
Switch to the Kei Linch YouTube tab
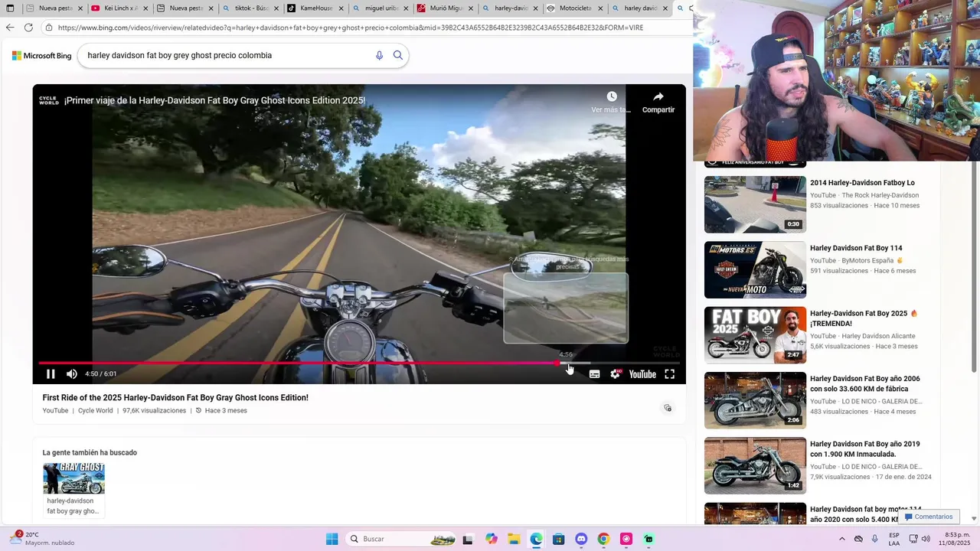coord(119,8)
